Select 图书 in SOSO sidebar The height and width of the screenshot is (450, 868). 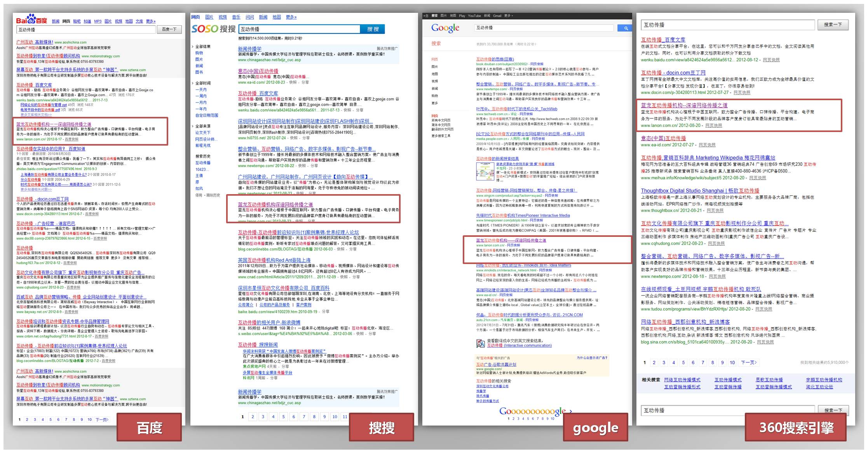click(199, 72)
